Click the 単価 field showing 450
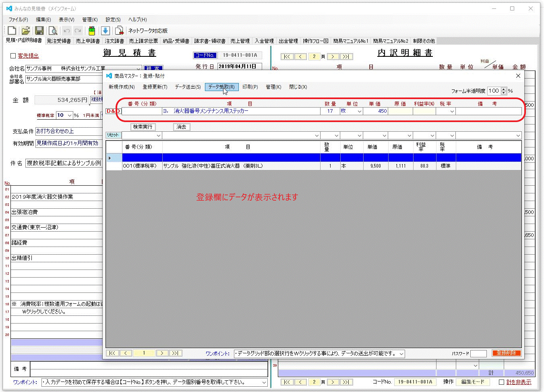This screenshot has height=392, width=544. click(375, 111)
